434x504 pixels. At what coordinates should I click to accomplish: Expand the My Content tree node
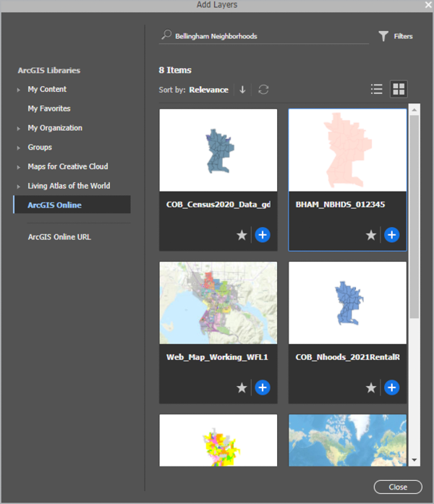(20, 90)
